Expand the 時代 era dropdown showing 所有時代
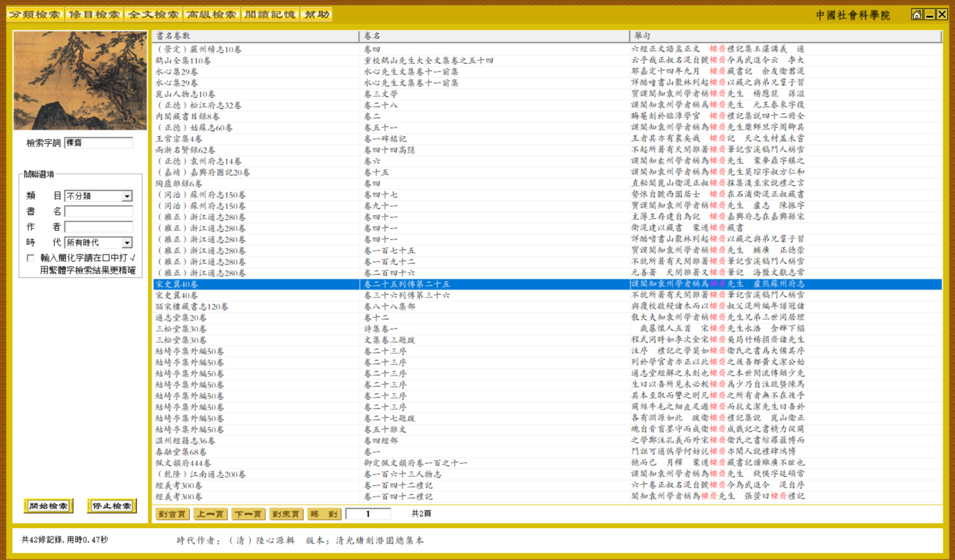This screenshot has height=560, width=955. [99, 242]
